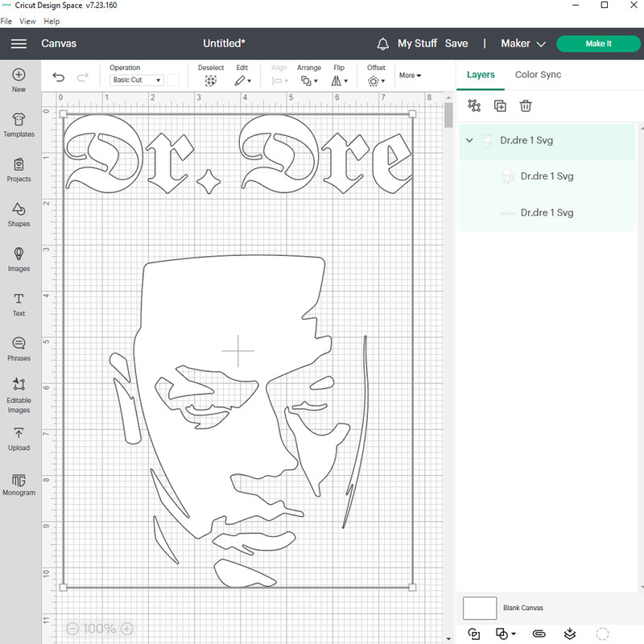Switch to the Color Sync tab

(538, 75)
